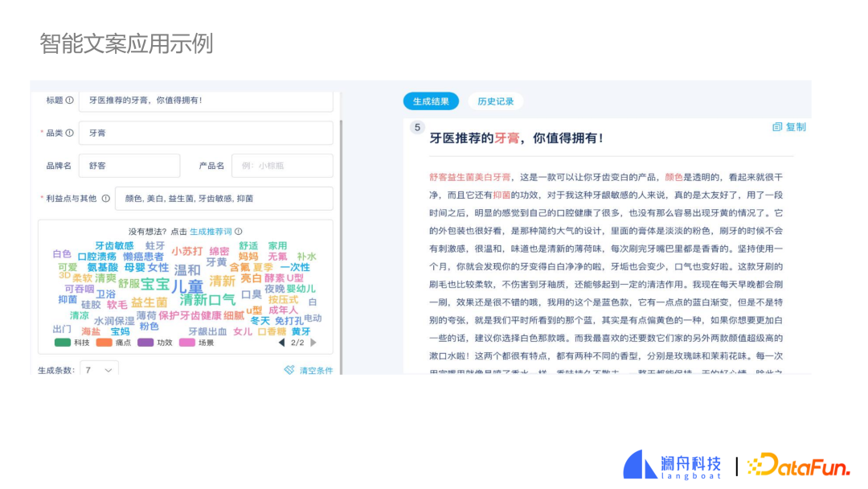
Task: Click the info icon after 利益点与其他
Action: 106,199
